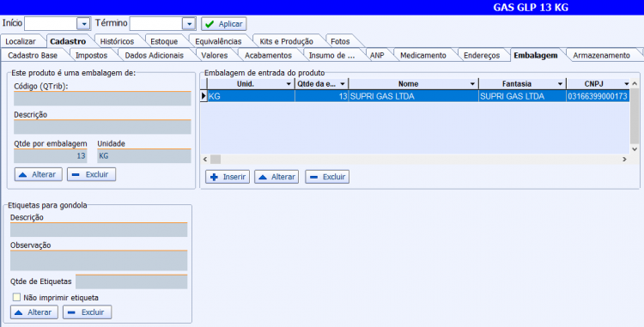
Task: Click the grid vertical scroll down arrow
Action: tap(635, 149)
